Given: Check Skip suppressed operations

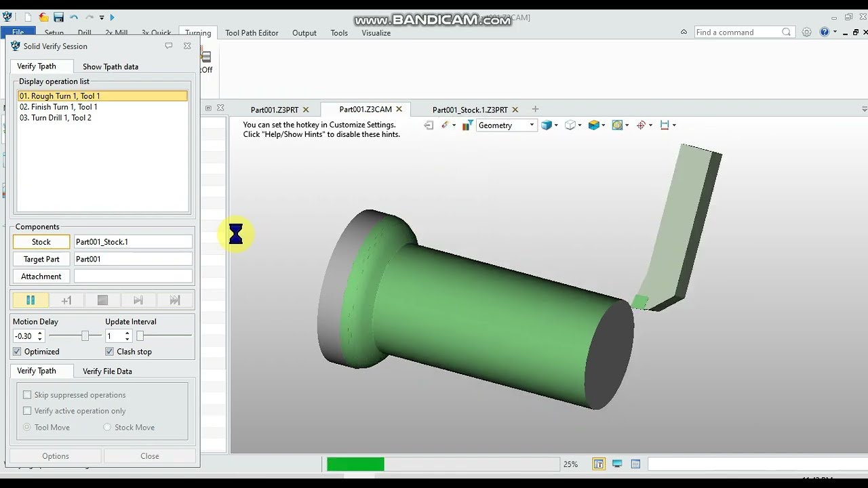Looking at the screenshot, I should coord(27,395).
